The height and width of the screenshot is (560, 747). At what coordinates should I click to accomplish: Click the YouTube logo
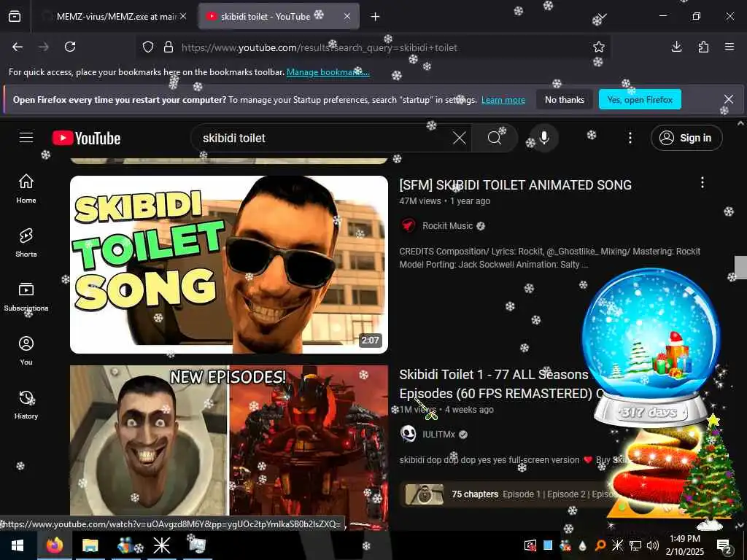pos(86,138)
